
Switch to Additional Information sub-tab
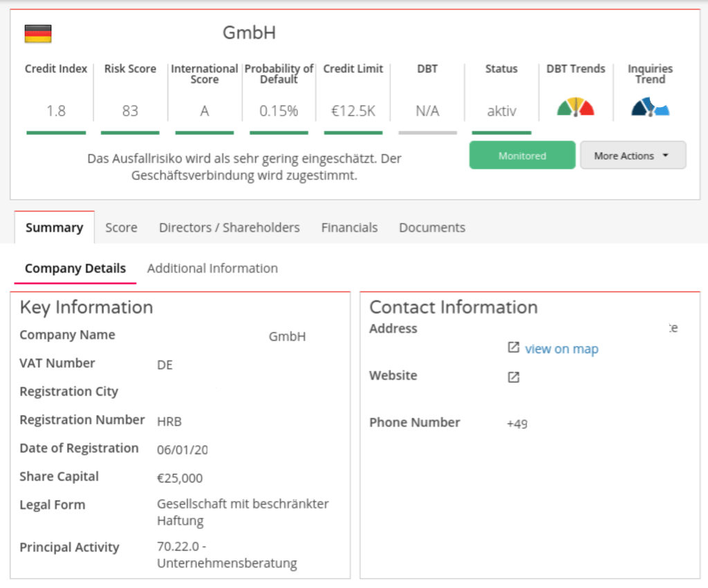click(x=212, y=268)
